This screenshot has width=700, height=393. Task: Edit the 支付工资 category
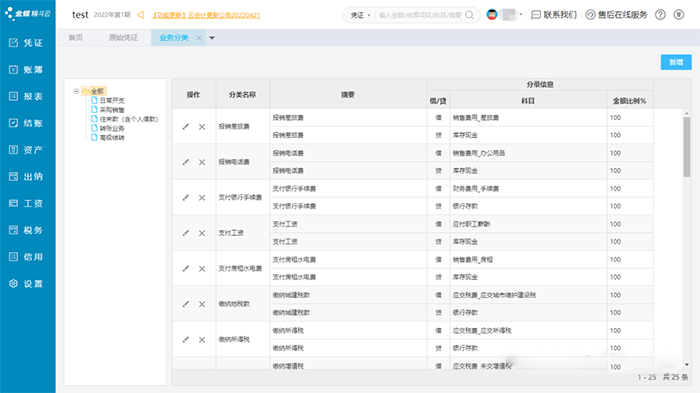tap(186, 233)
